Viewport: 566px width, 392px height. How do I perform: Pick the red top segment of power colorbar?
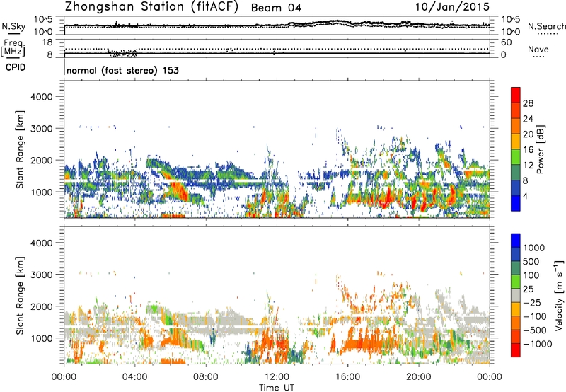click(x=516, y=95)
